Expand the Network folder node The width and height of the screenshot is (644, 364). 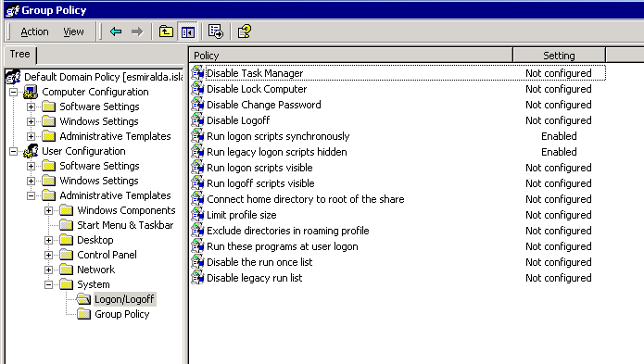(x=49, y=270)
